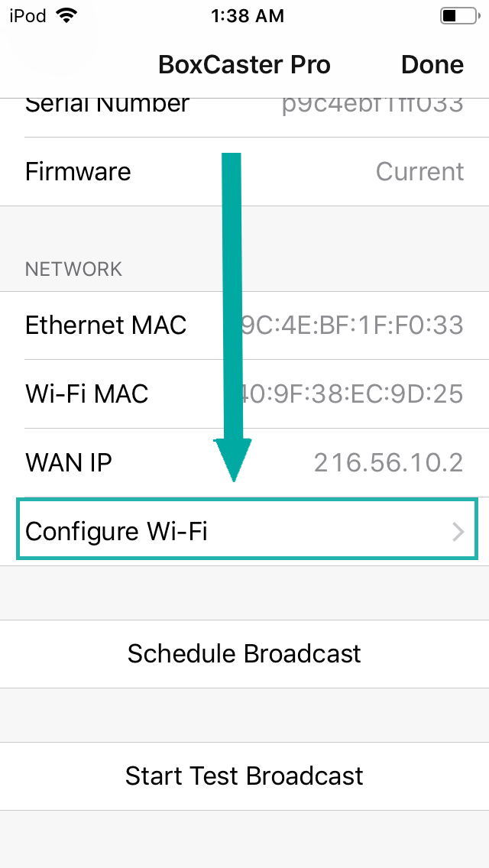489x868 pixels.
Task: Select the Ethernet MAC row label
Action: point(105,325)
